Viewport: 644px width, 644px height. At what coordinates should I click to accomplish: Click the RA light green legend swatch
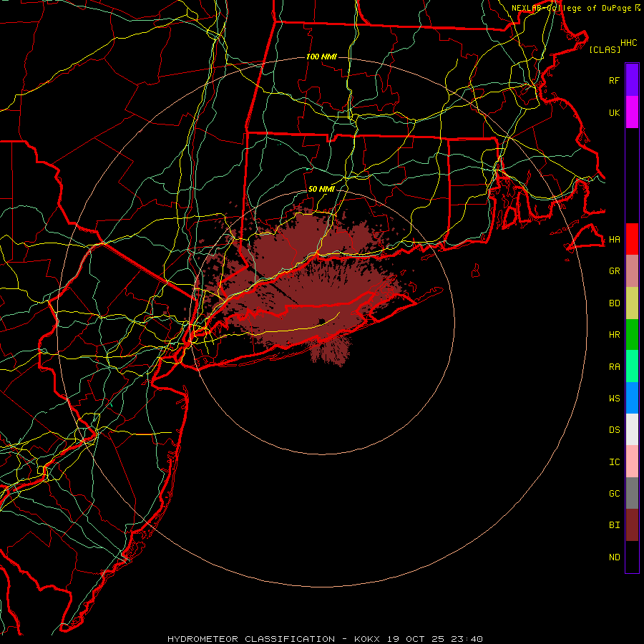(632, 366)
